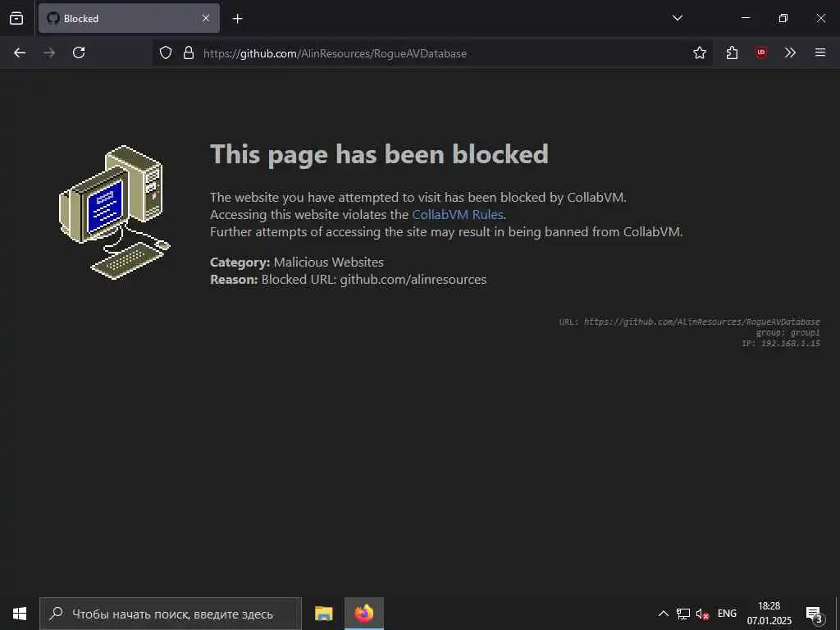The width and height of the screenshot is (840, 630).
Task: Switch to the Blocked tab
Action: pos(129,18)
